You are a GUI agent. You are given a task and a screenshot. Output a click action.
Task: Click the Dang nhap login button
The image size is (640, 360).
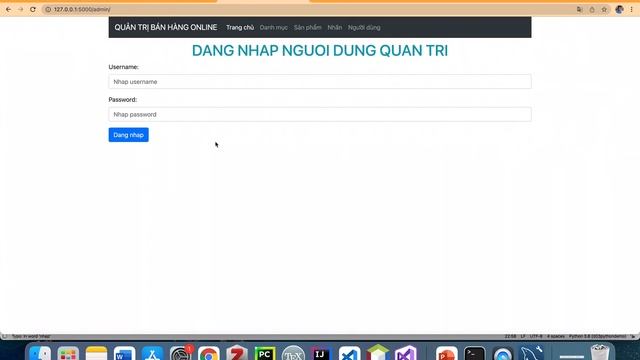(x=129, y=135)
